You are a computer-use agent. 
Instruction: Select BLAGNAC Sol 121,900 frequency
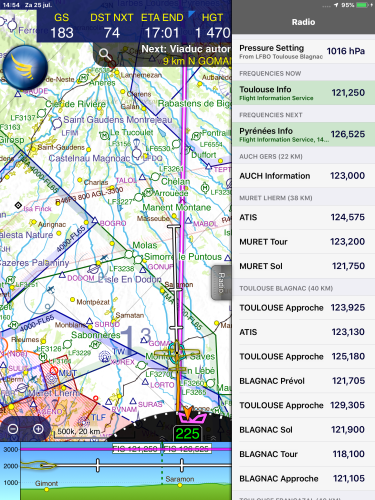[x=303, y=430]
